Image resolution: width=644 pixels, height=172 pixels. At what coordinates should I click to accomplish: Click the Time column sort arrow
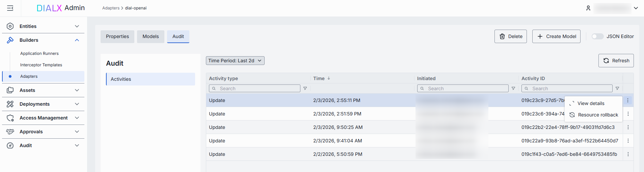(329, 78)
